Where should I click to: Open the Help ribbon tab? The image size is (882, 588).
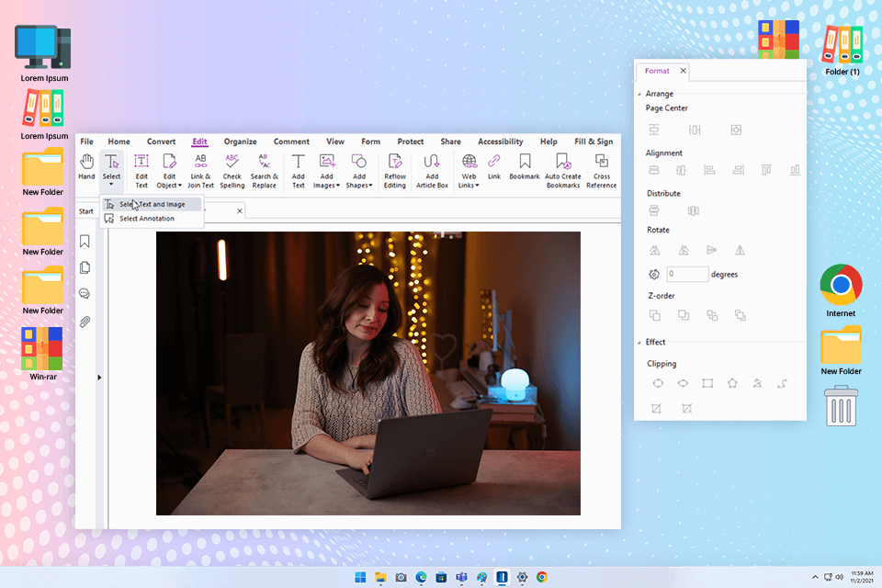click(548, 141)
